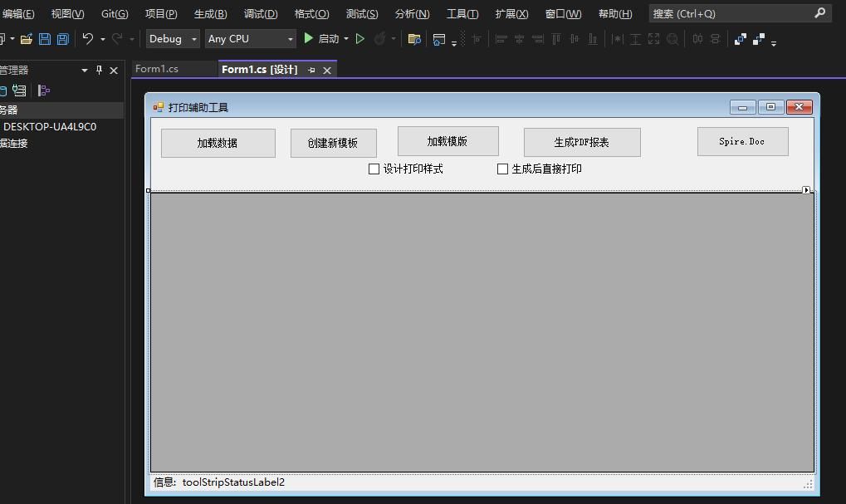Click the Save icon in the toolbar
The width and height of the screenshot is (846, 504).
[44, 38]
